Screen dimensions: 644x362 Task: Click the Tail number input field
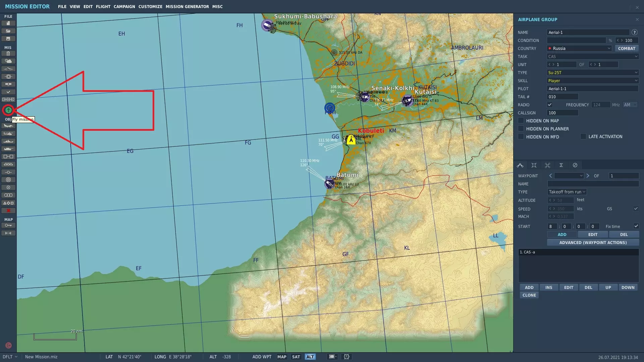click(562, 97)
